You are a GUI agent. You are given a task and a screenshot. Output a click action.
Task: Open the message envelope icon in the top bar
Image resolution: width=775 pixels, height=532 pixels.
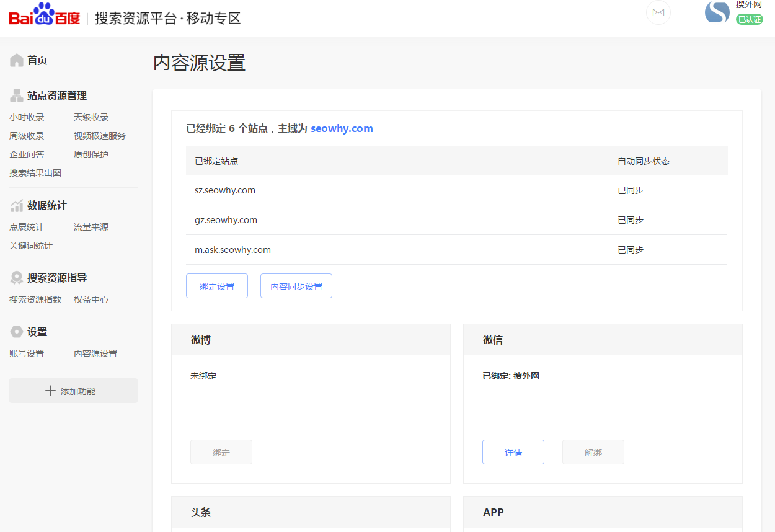[x=658, y=13]
